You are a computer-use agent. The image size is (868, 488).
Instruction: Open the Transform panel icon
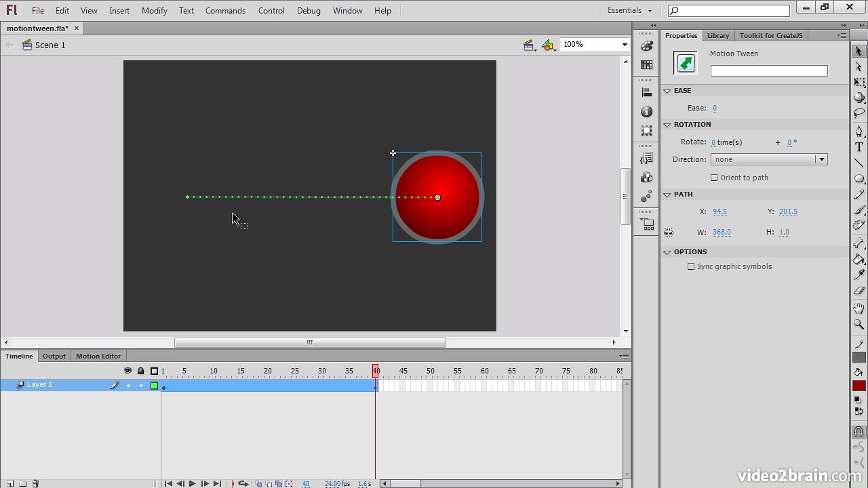pyautogui.click(x=647, y=130)
